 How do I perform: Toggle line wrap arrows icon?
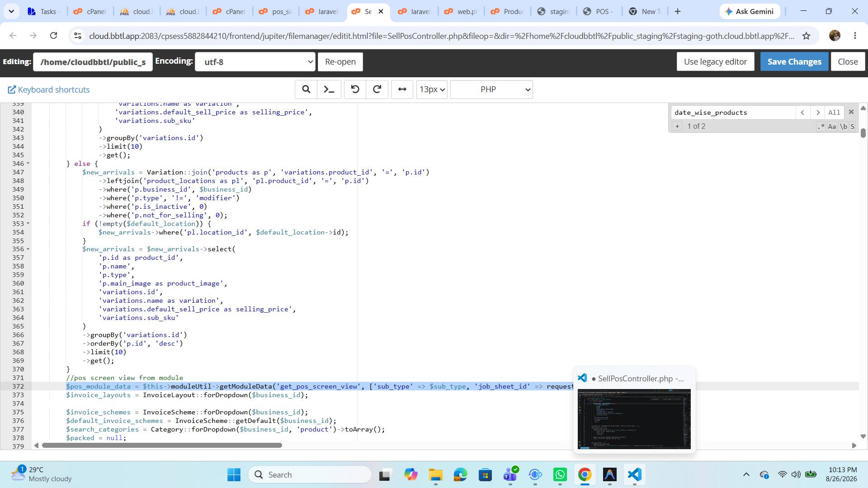coord(402,89)
